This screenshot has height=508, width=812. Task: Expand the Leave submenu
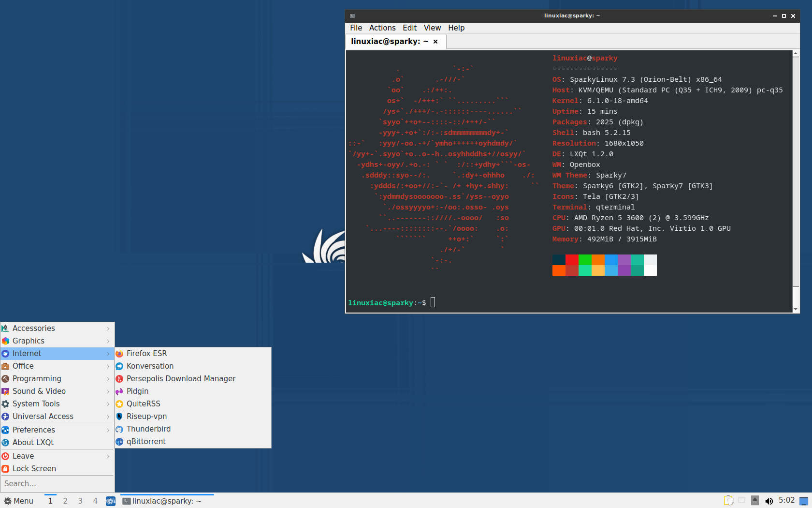[x=57, y=456]
